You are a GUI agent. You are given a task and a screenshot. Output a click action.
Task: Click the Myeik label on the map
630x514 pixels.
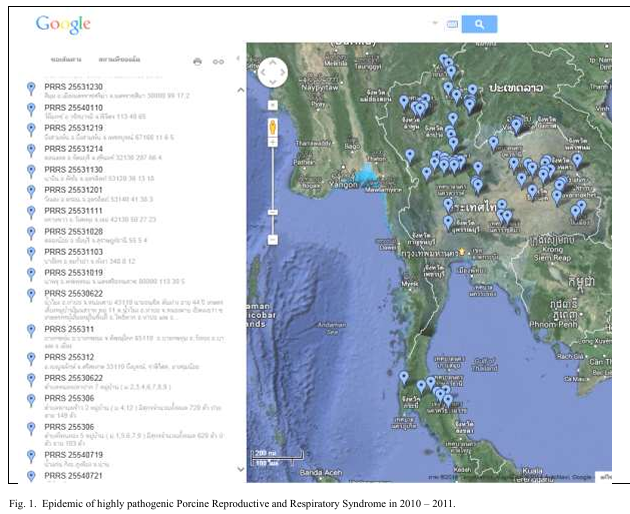[410, 284]
